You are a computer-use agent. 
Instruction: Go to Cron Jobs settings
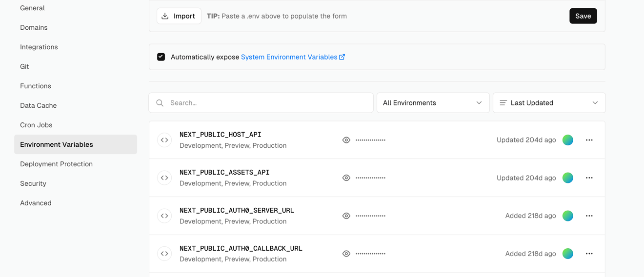point(36,125)
